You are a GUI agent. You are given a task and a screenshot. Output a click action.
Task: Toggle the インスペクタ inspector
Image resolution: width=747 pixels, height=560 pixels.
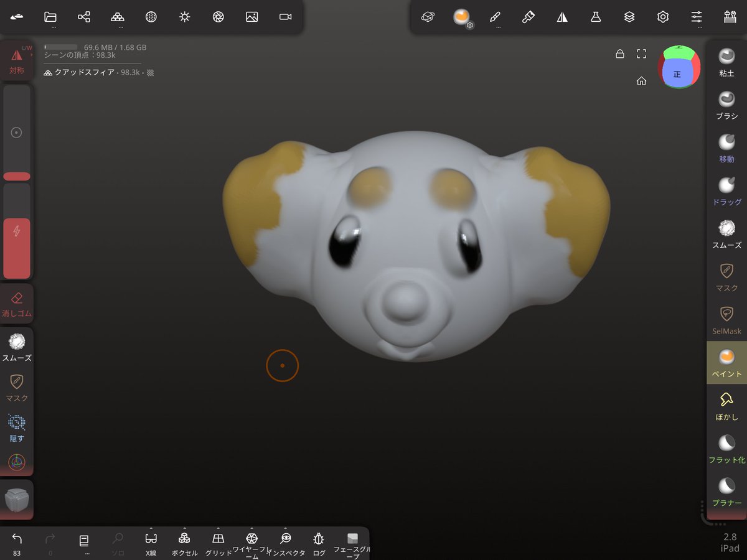(286, 543)
